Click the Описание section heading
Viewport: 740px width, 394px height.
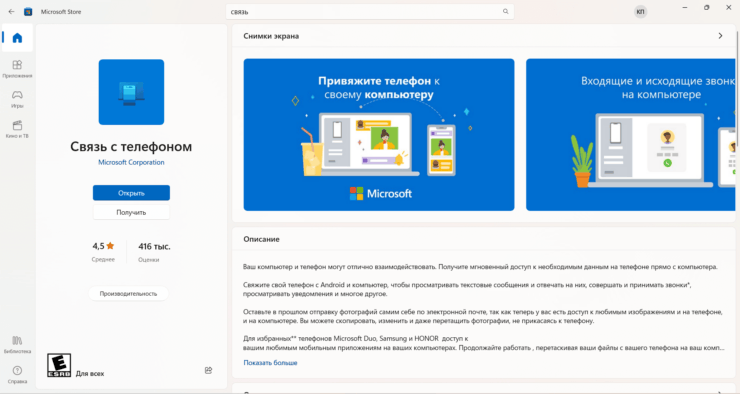[x=261, y=239]
